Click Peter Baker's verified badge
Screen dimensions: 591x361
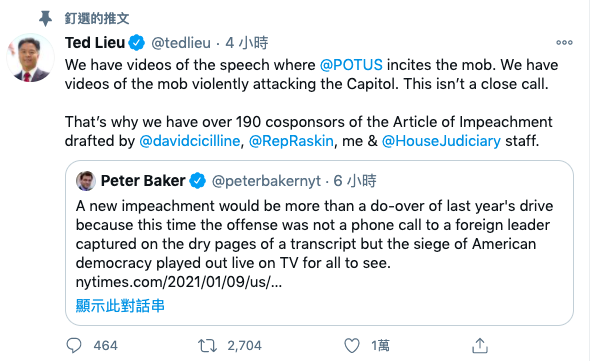coord(198,181)
